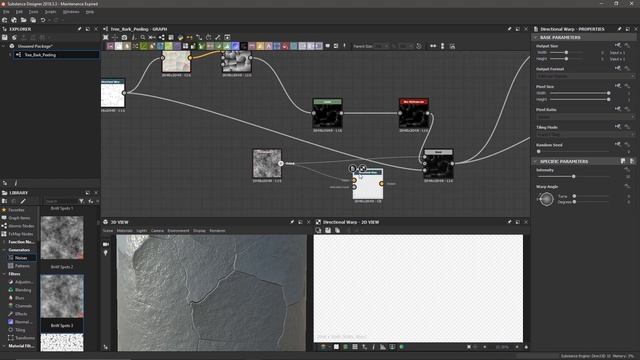
Task: Select Patterns category in Library
Action: pyautogui.click(x=22, y=266)
